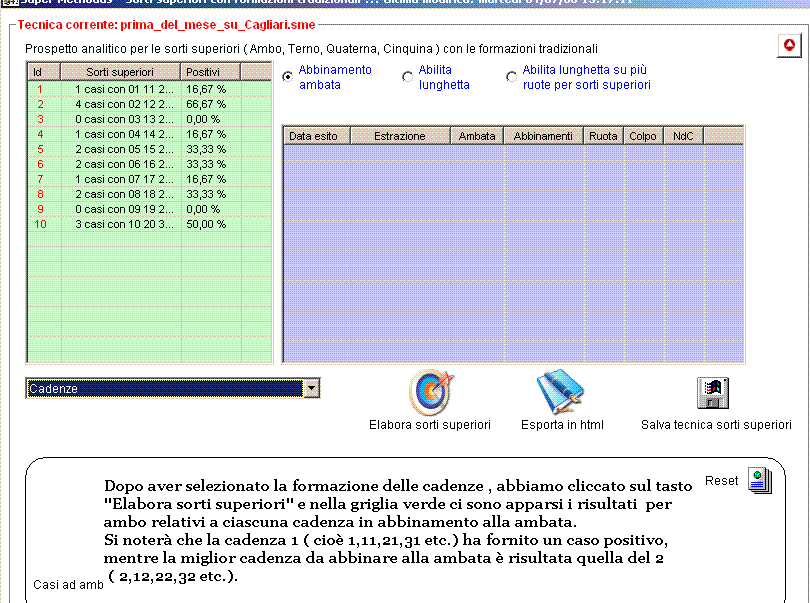810x603 pixels.
Task: Select row '4 casi con 02 12 2...'
Action: tap(149, 104)
